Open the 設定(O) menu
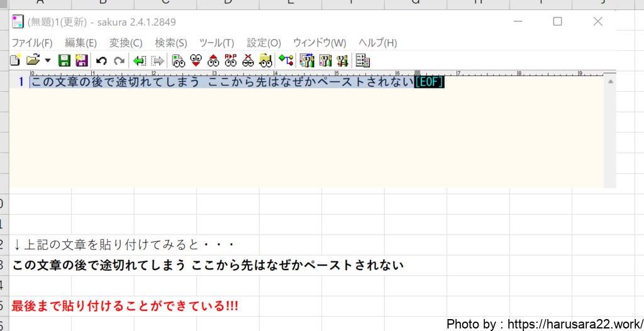Image resolution: width=644 pixels, height=331 pixels. coord(264,43)
